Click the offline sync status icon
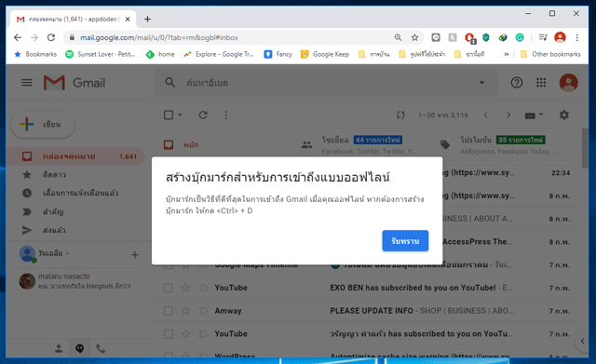596x364 pixels. (400, 115)
